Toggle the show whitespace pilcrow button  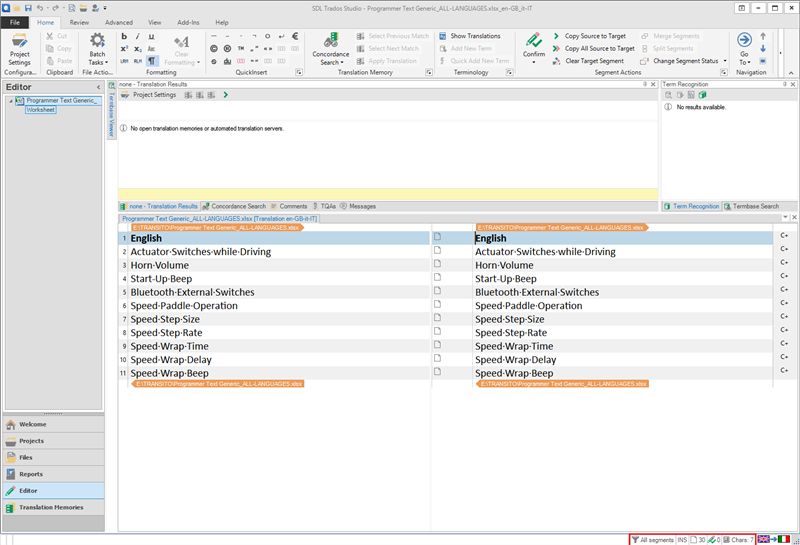coord(152,61)
